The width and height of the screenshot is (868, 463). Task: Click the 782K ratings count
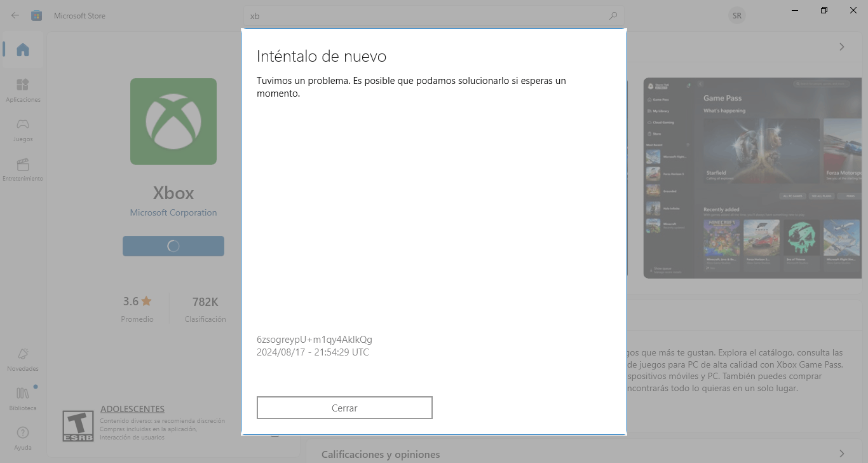(x=205, y=301)
